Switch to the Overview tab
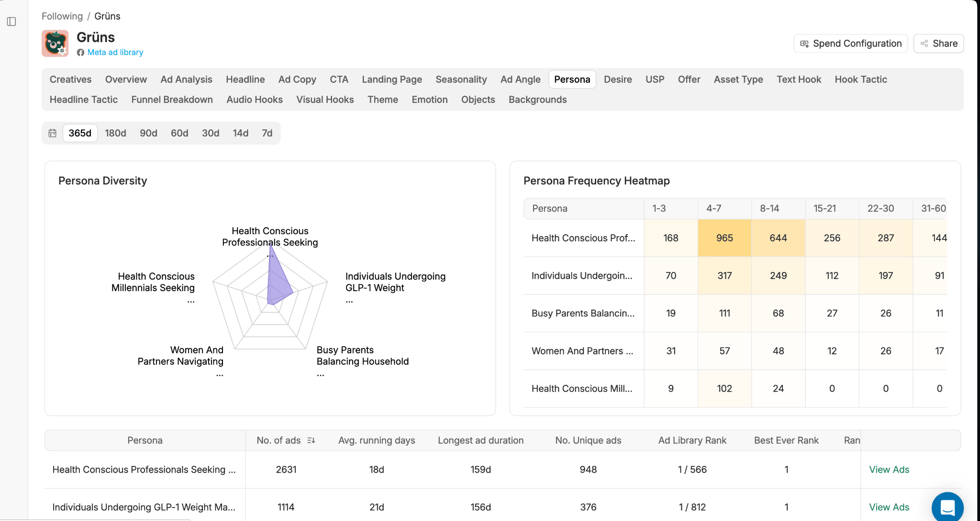 [126, 79]
